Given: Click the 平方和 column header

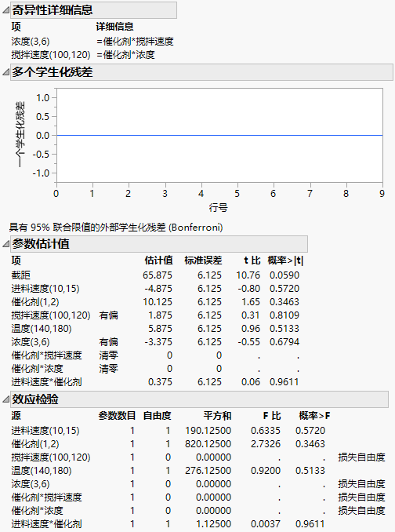Looking at the screenshot, I should pyautogui.click(x=217, y=416).
